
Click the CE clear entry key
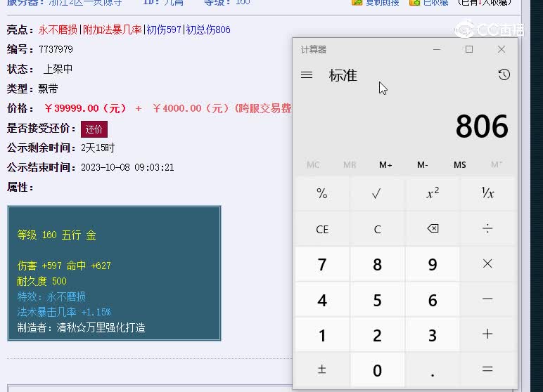click(321, 229)
